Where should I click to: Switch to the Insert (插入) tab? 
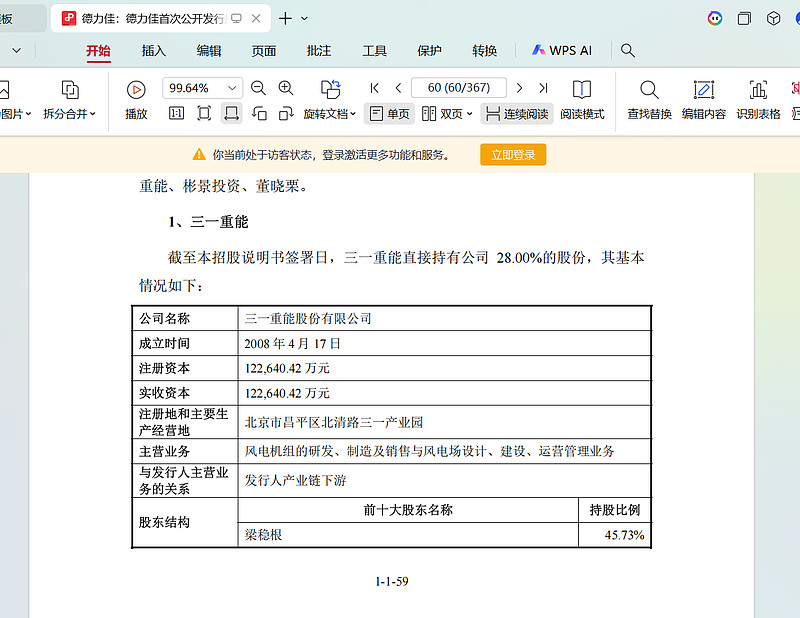(x=154, y=51)
